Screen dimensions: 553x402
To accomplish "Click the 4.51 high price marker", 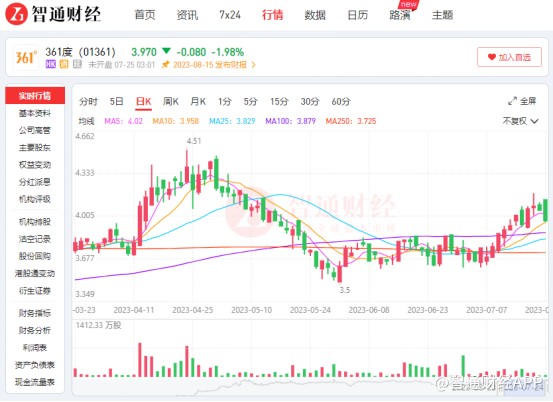I will click(194, 141).
